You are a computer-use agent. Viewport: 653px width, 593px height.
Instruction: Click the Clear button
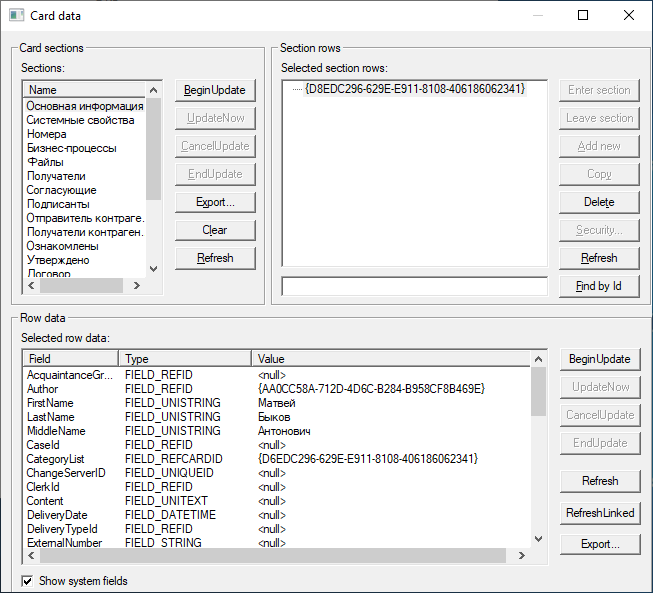pos(214,230)
